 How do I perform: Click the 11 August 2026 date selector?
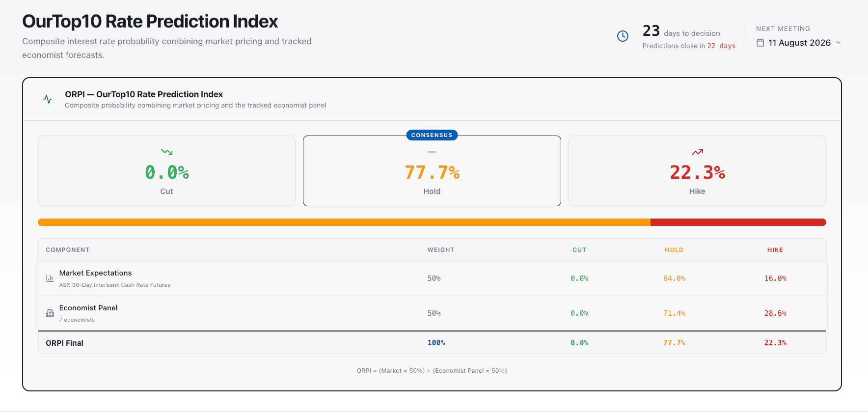[x=799, y=43]
